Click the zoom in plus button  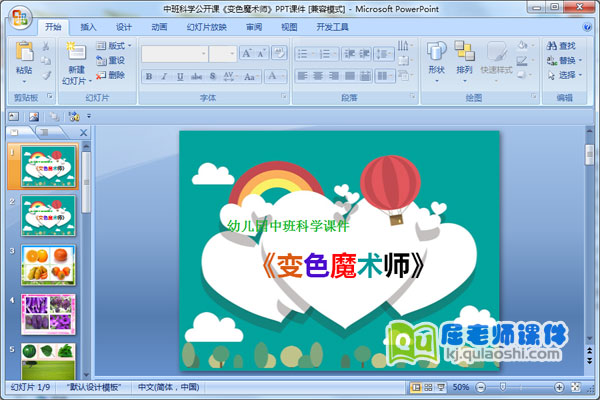coord(559,387)
